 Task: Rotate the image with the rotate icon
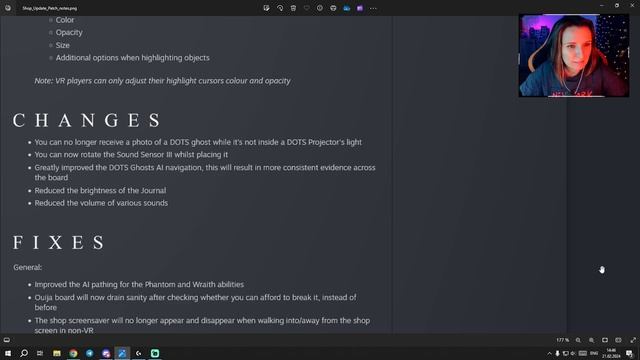point(280,8)
